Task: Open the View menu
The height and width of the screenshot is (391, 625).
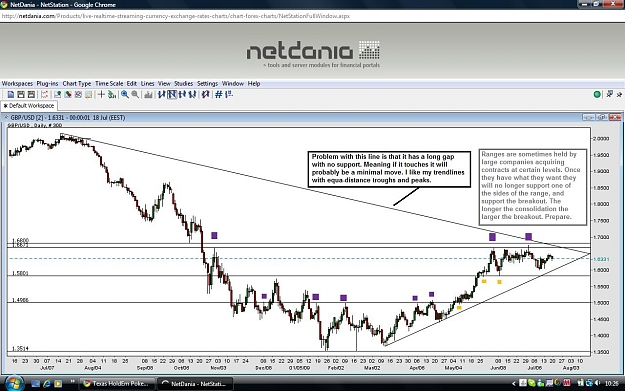Action: click(164, 84)
